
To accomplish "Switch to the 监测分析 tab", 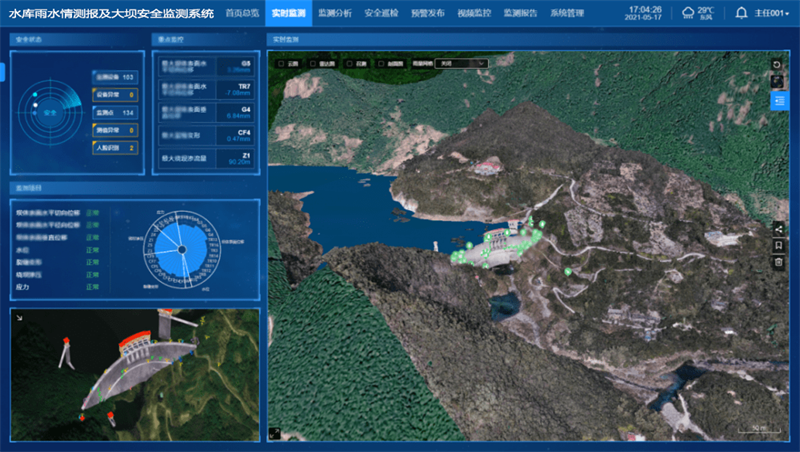I will tap(334, 14).
